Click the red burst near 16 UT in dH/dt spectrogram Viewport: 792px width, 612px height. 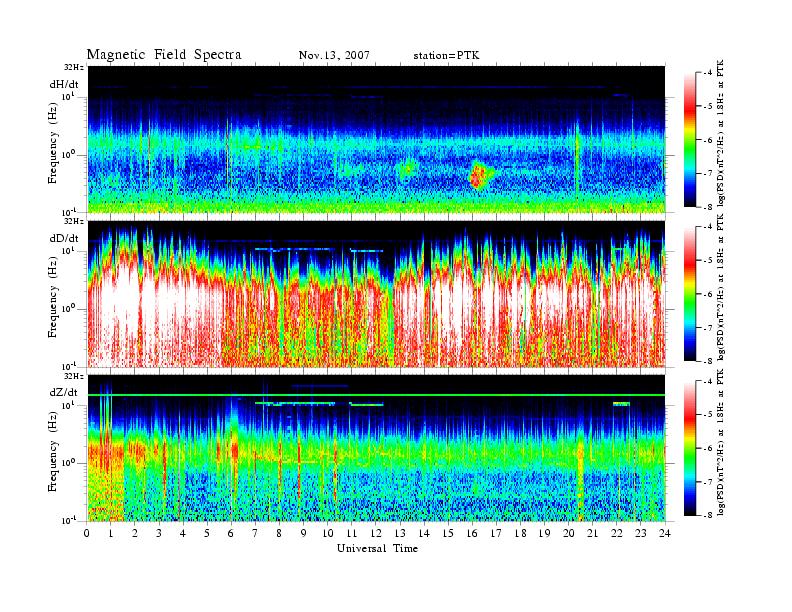tap(477, 175)
